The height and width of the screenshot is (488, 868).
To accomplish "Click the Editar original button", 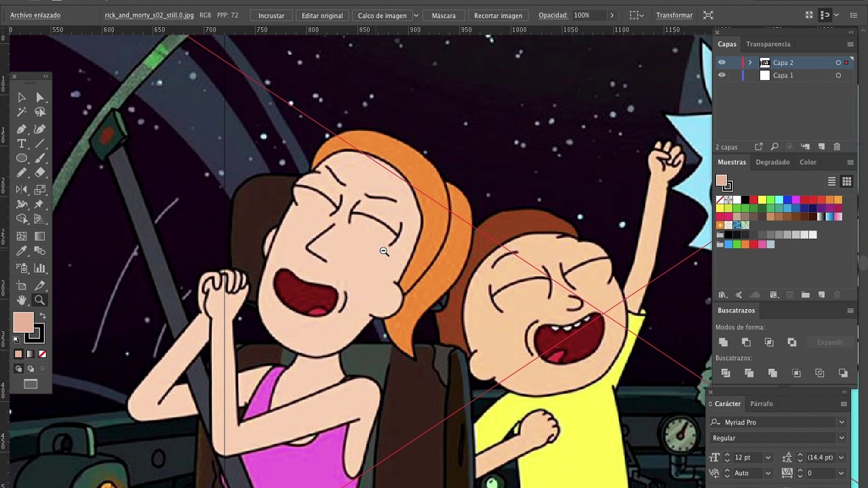I will coord(322,15).
